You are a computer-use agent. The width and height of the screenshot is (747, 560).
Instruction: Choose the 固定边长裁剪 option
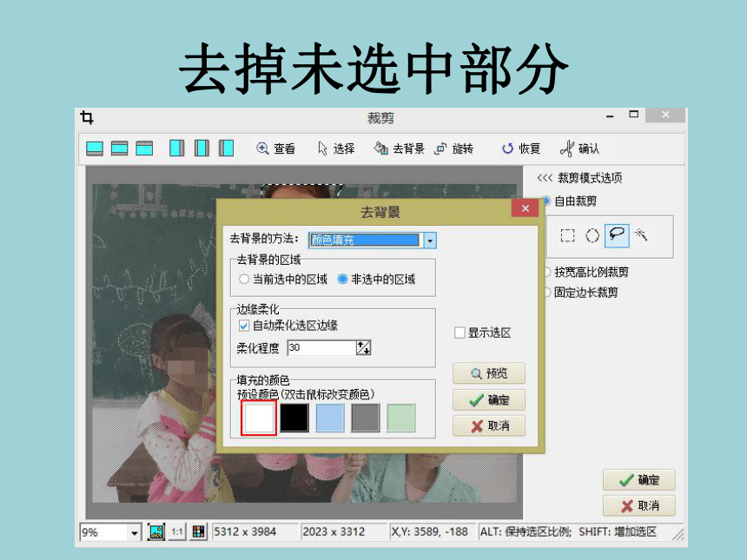pos(582,292)
